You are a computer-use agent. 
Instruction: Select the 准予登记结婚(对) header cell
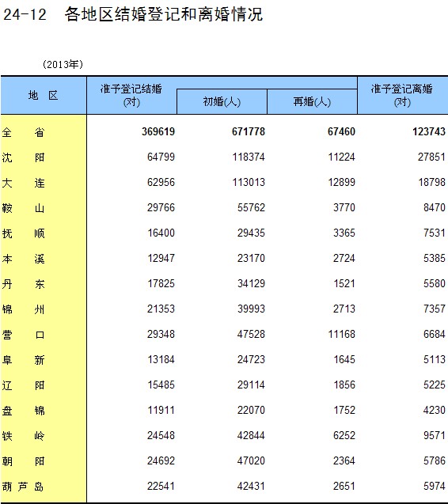point(131,95)
